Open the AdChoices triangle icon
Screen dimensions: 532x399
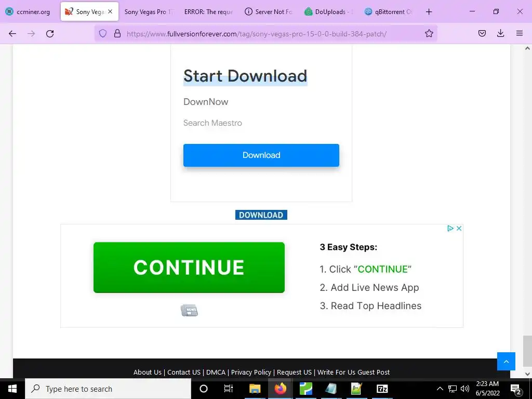point(450,229)
